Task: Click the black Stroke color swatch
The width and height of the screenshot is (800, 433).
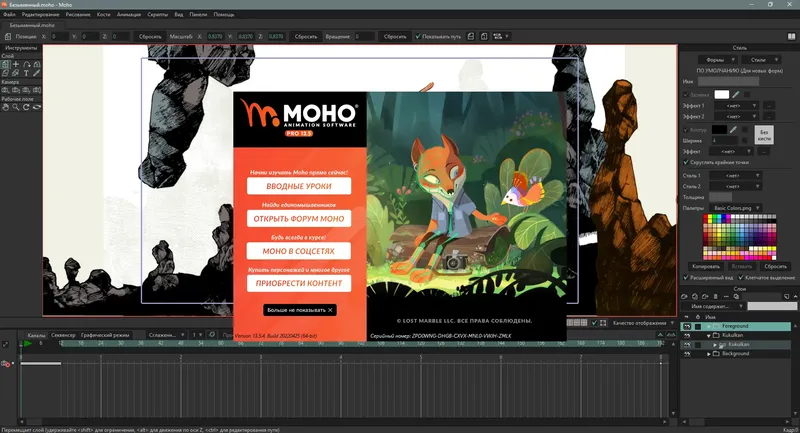Action: [719, 130]
